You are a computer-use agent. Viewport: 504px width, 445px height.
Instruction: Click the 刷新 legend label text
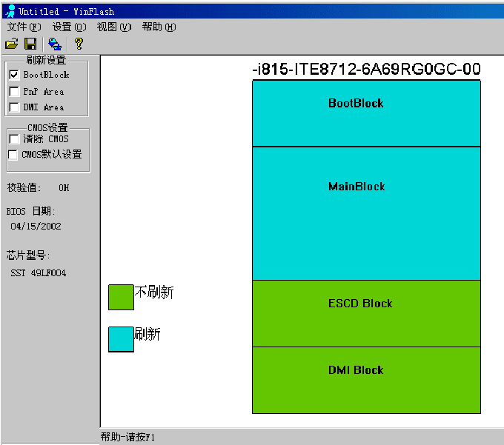(x=147, y=334)
